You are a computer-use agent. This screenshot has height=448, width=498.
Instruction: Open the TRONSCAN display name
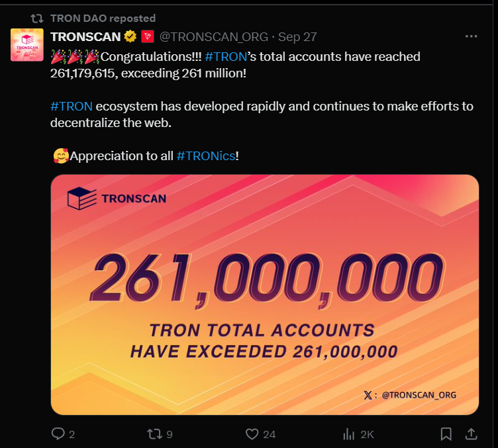point(85,37)
